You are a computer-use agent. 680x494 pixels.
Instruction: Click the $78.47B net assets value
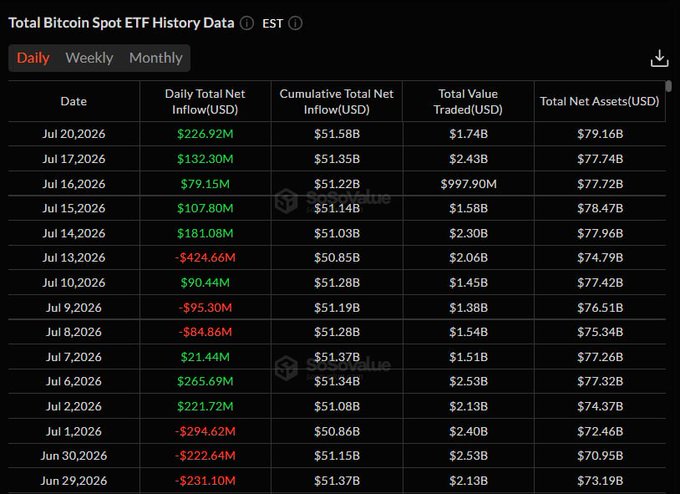tap(600, 208)
